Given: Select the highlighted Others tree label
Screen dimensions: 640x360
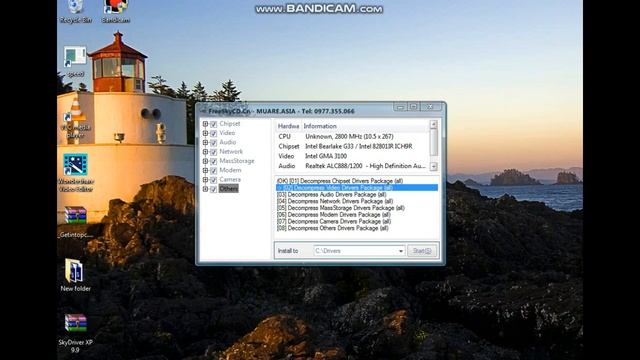Looking at the screenshot, I should 229,189.
